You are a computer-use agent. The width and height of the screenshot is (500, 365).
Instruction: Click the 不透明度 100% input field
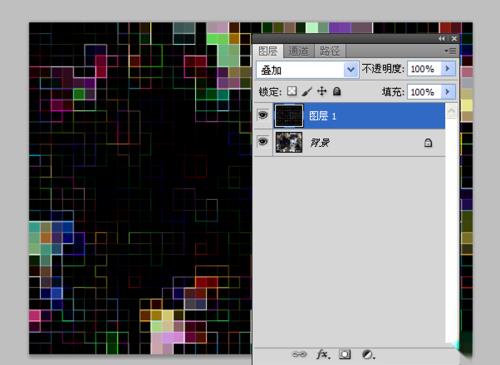424,69
